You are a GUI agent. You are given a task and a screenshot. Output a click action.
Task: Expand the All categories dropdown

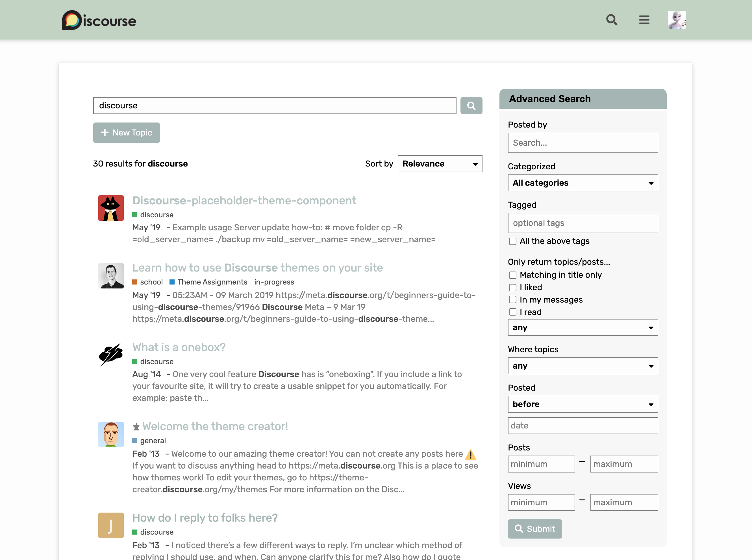click(583, 183)
